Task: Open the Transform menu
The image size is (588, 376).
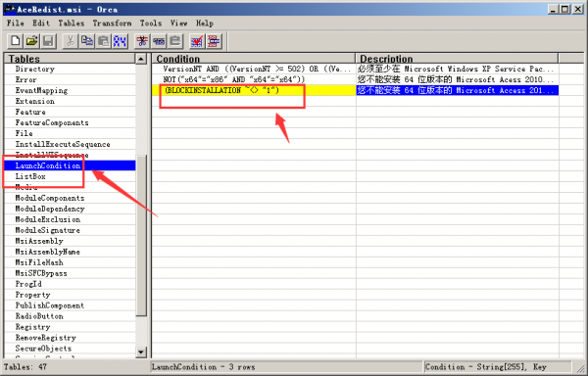Action: point(112,23)
